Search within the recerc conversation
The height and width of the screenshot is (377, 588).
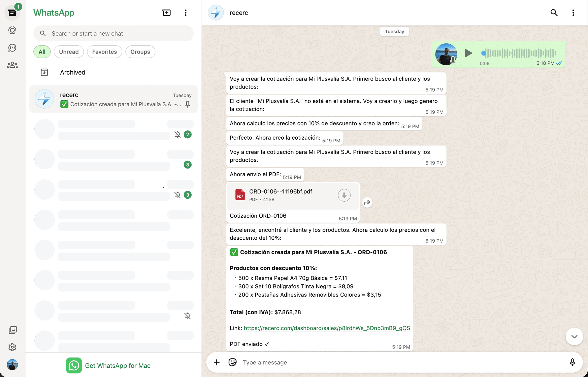pos(554,13)
